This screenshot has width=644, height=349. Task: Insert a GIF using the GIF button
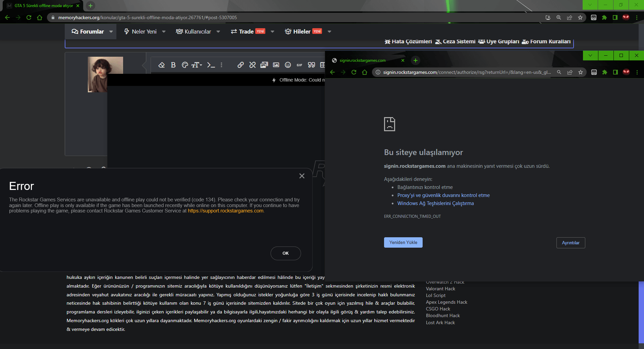pyautogui.click(x=300, y=65)
